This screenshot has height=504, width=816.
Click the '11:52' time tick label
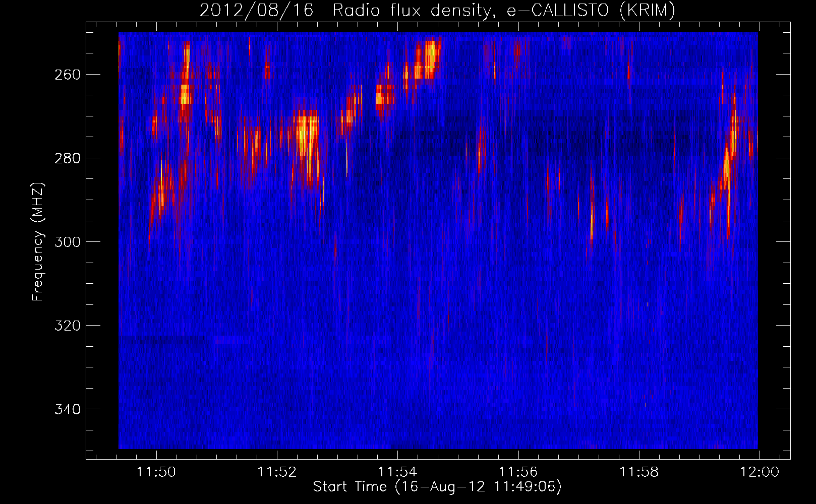click(277, 472)
